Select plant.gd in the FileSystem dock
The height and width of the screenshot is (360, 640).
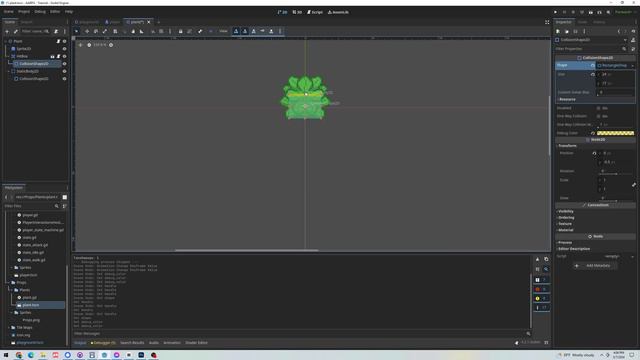[x=29, y=298]
